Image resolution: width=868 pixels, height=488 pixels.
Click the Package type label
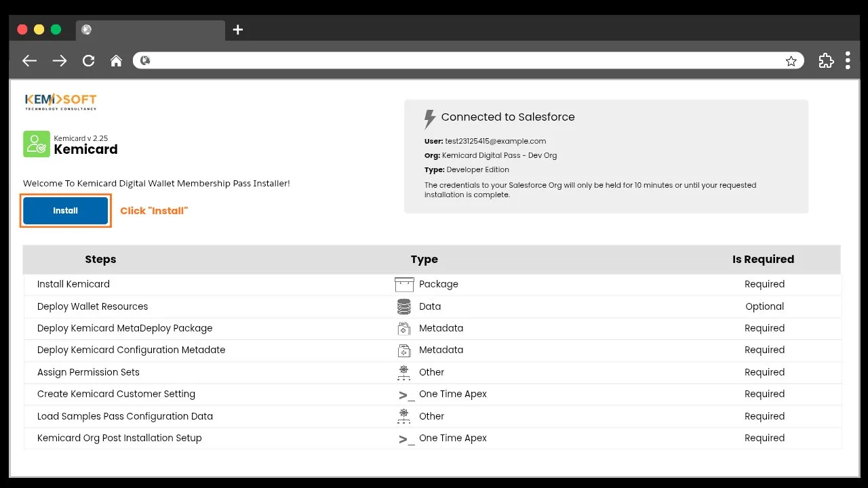click(439, 284)
